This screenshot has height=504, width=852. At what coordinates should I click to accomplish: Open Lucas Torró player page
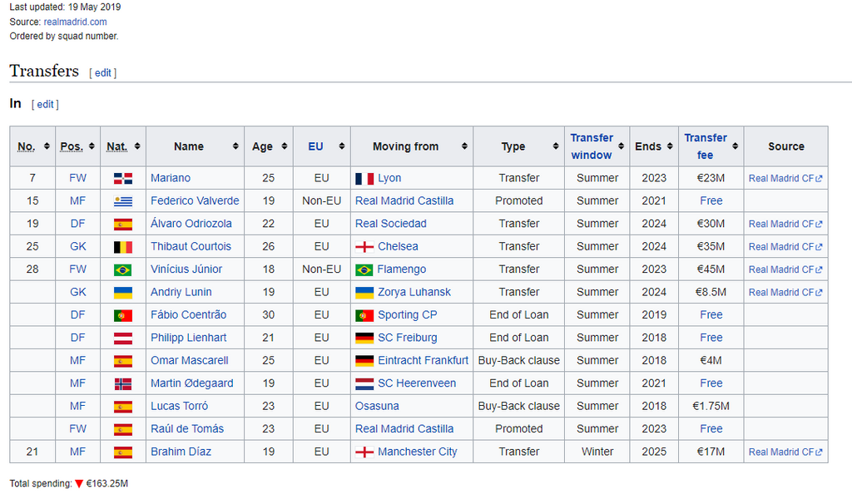coord(180,406)
